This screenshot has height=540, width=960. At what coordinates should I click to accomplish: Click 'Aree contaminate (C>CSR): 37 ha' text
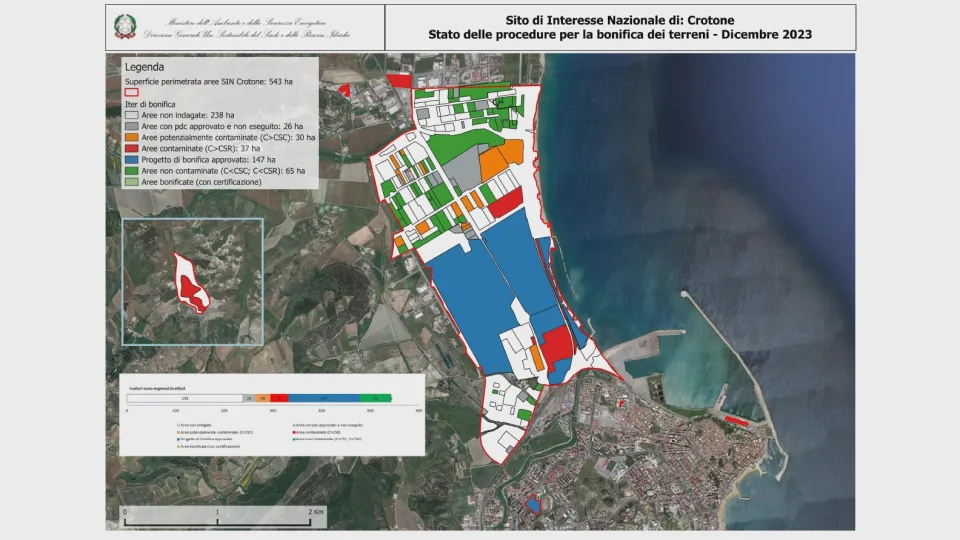click(201, 149)
